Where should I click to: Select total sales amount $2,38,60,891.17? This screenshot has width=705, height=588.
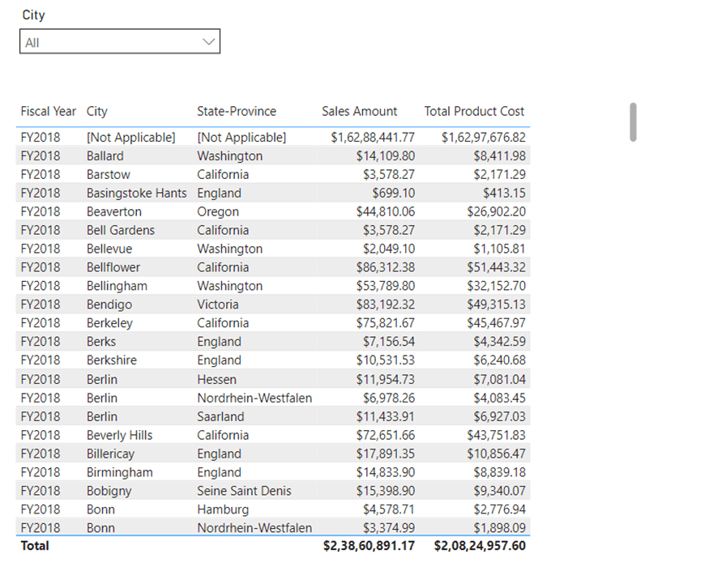[369, 546]
